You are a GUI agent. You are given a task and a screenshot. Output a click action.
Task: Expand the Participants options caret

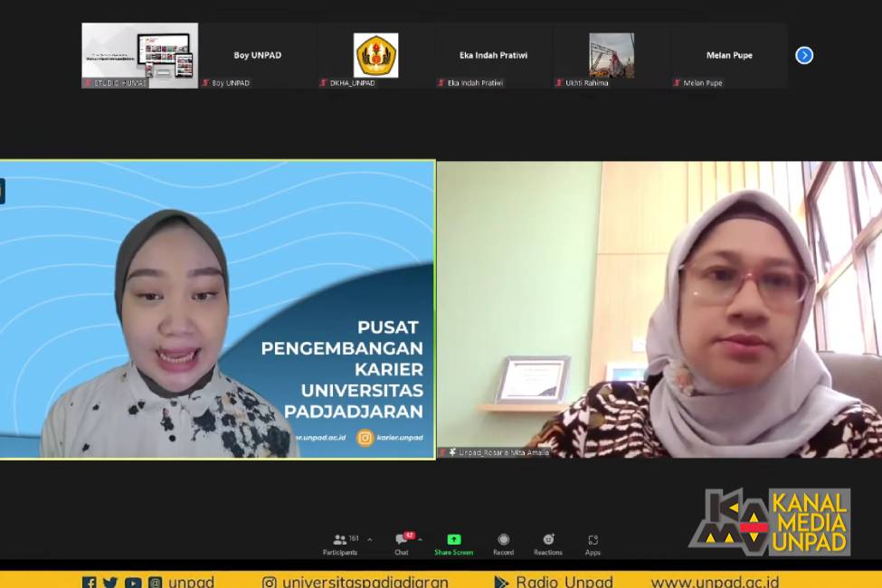coord(369,539)
